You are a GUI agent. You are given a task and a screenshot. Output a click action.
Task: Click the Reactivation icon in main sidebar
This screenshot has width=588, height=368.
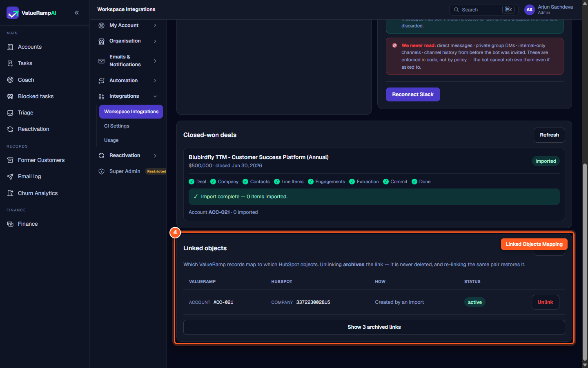point(10,129)
